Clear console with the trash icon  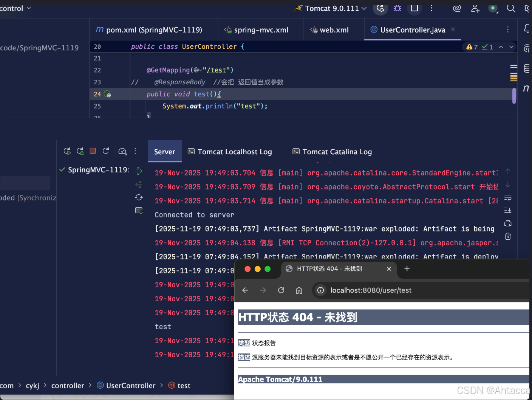[508, 236]
